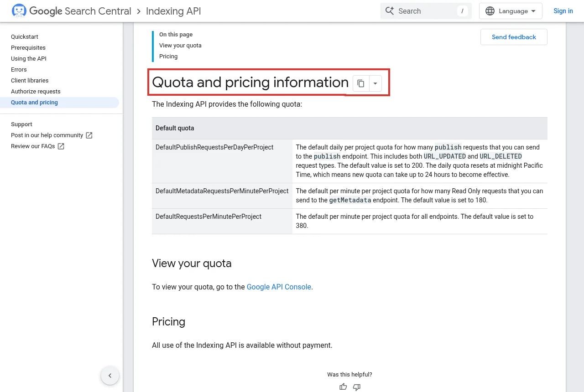This screenshot has width=584, height=392.
Task: Click the Send feedback button
Action: 514,37
